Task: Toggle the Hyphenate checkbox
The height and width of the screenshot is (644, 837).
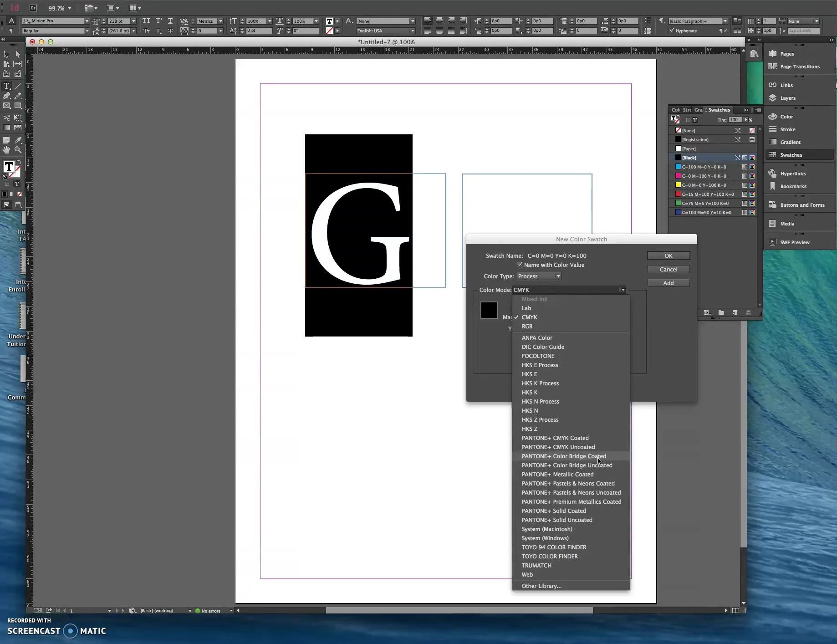Action: [672, 31]
